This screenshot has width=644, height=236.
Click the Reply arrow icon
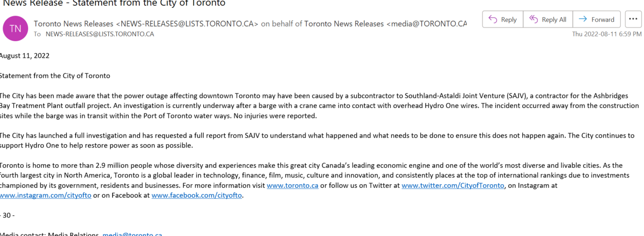493,20
